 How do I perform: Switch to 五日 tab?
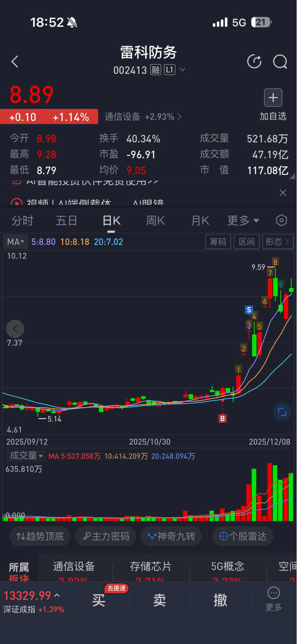(x=66, y=221)
